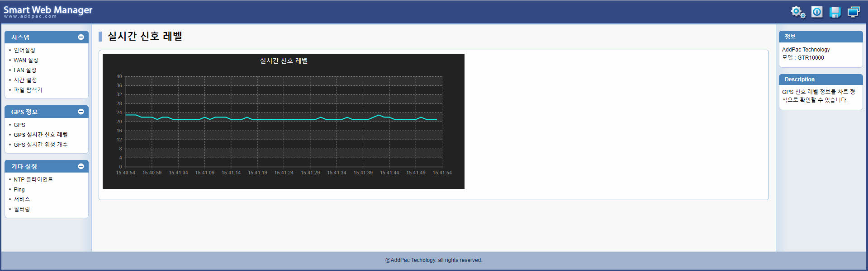Collapse the 시스템 panel with minus icon
868x271 pixels.
tap(81, 37)
